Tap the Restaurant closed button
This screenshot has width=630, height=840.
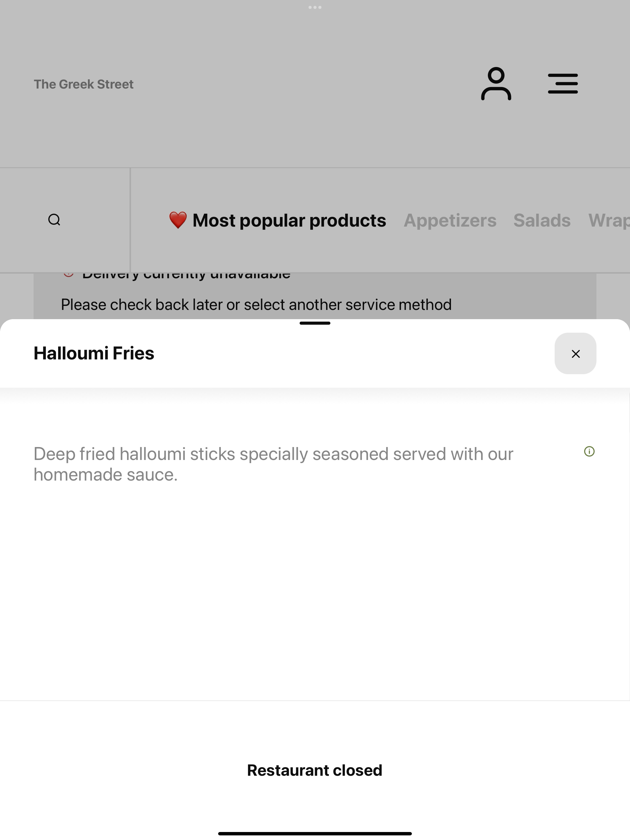[x=315, y=770]
